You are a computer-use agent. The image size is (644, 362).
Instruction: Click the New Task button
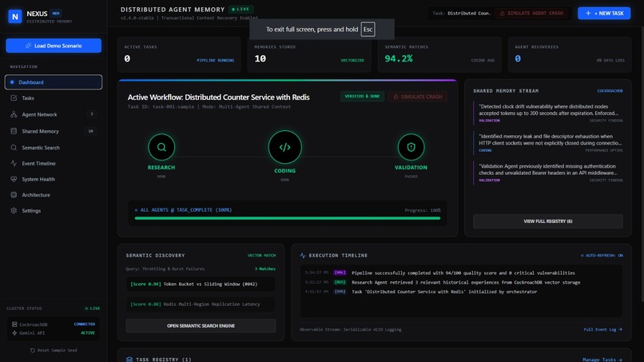604,13
